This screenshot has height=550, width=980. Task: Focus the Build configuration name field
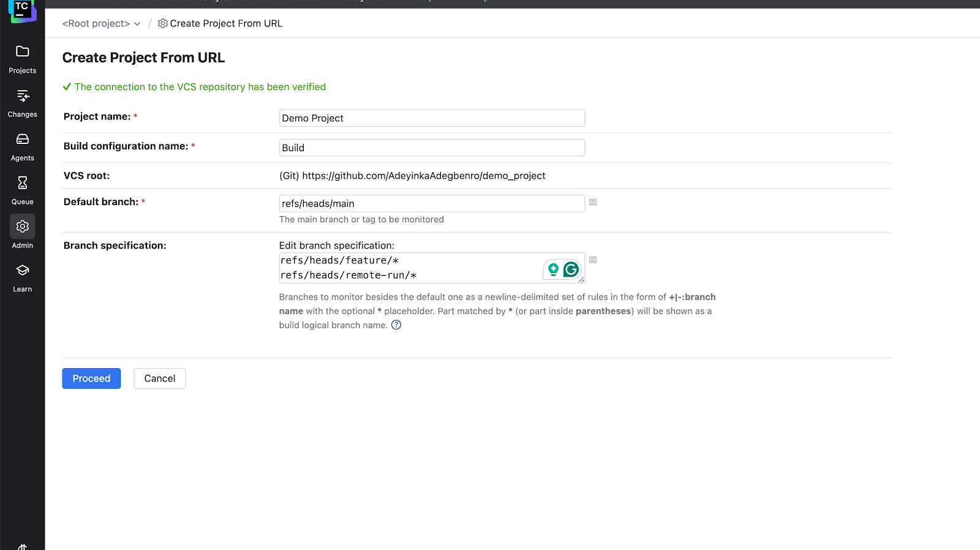432,148
